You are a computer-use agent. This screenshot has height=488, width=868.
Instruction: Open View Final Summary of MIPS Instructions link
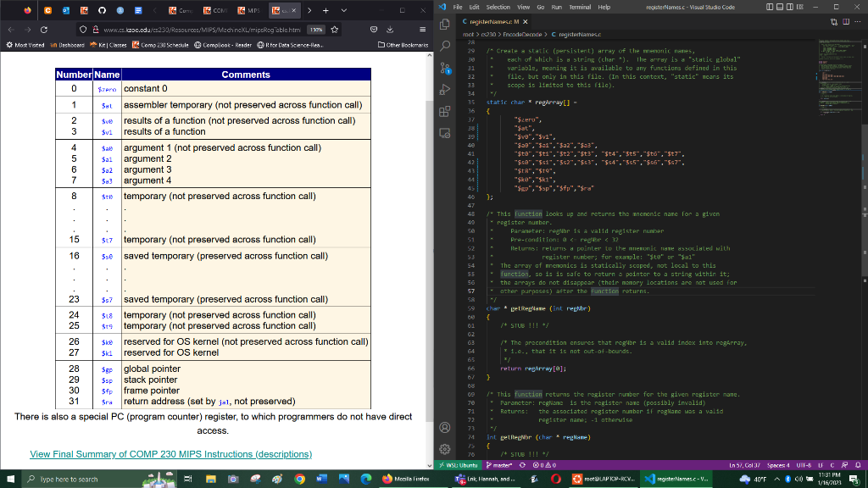170,454
